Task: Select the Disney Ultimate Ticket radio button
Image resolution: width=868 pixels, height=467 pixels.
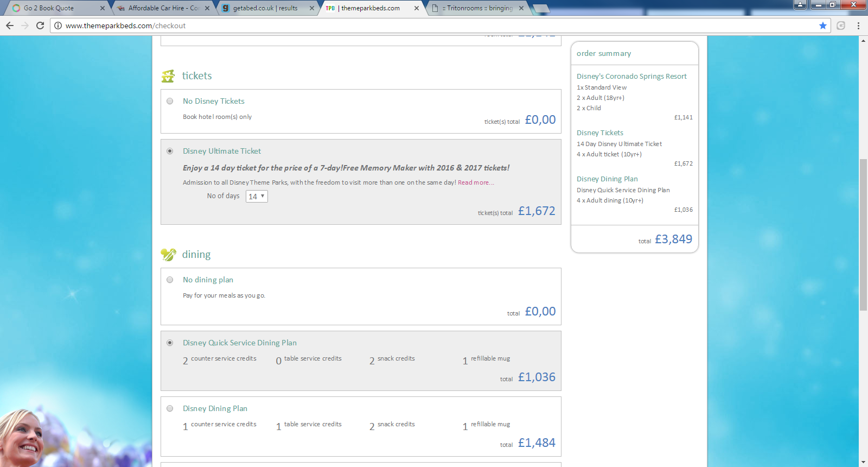Action: point(170,151)
